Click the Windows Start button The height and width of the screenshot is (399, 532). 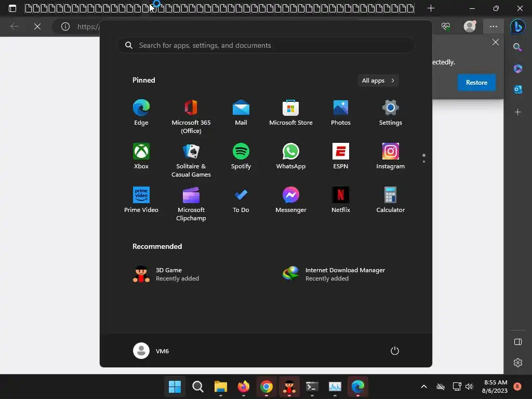tap(175, 387)
